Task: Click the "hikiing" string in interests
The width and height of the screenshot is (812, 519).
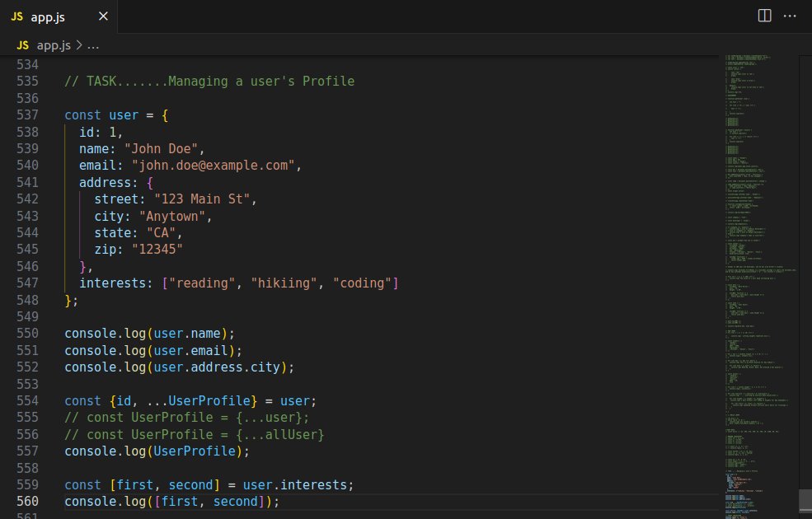Action: [x=284, y=283]
